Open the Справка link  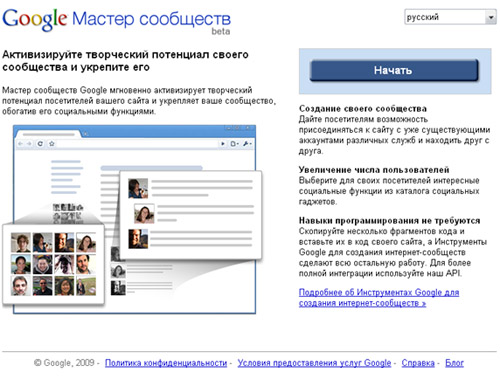(x=418, y=363)
